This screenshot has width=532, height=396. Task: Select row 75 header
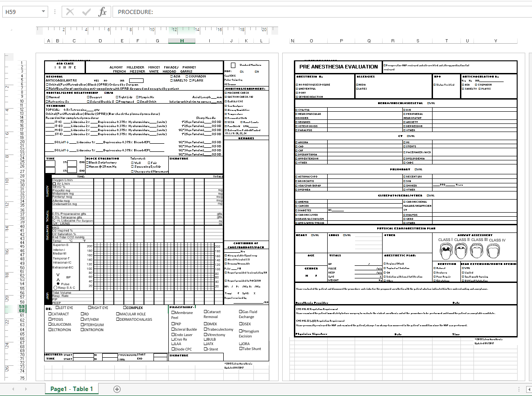22,378
